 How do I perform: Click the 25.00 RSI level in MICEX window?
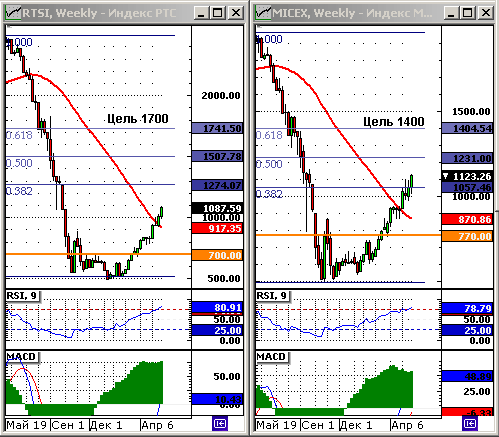[467, 330]
